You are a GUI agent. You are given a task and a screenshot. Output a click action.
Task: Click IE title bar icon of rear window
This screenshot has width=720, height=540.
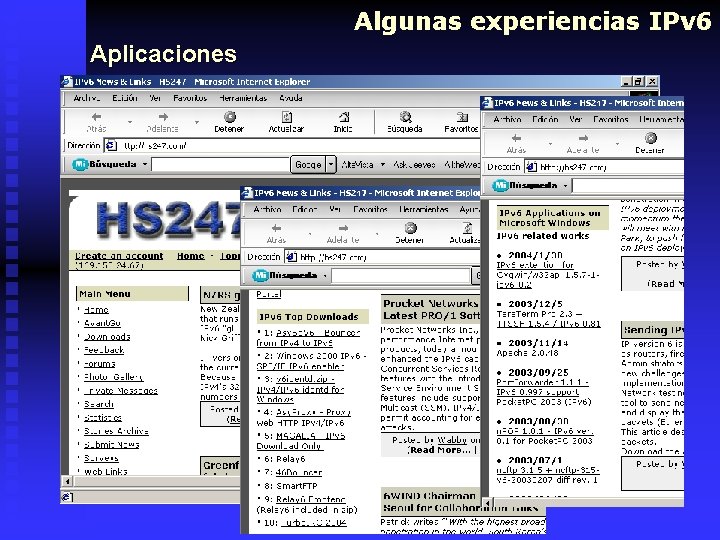point(67,81)
